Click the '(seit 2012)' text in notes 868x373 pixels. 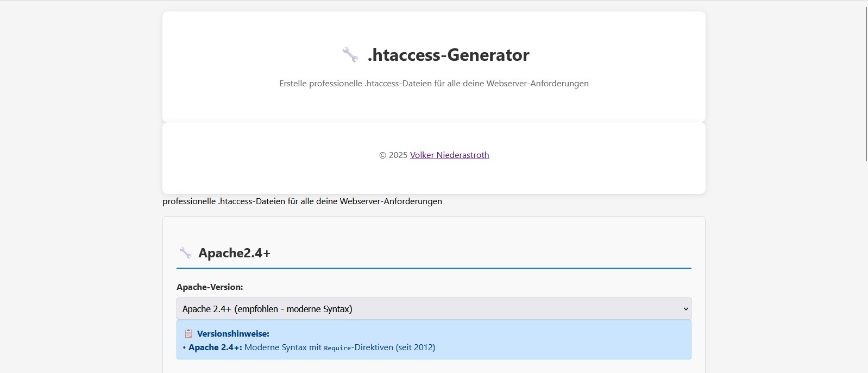pyautogui.click(x=415, y=347)
